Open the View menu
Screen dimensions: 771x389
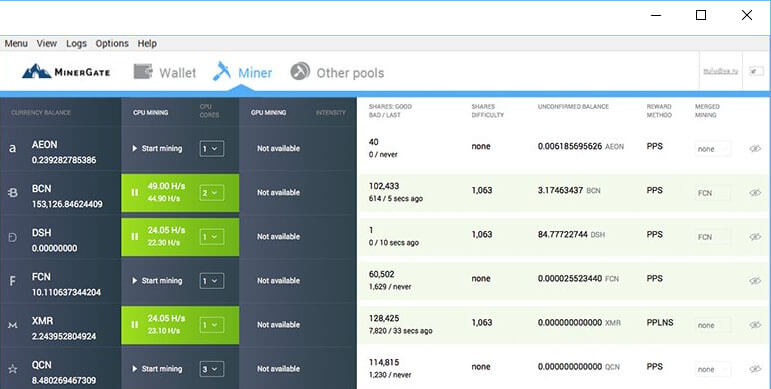pyautogui.click(x=47, y=43)
